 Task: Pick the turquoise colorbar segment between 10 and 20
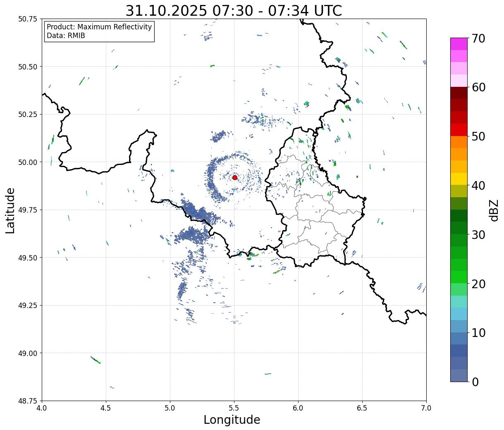(x=459, y=302)
